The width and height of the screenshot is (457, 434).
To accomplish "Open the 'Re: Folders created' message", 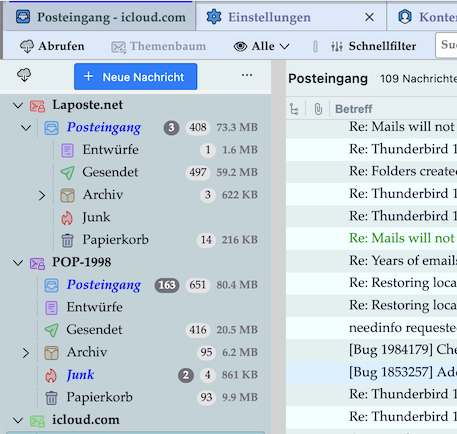I will click(x=371, y=171).
